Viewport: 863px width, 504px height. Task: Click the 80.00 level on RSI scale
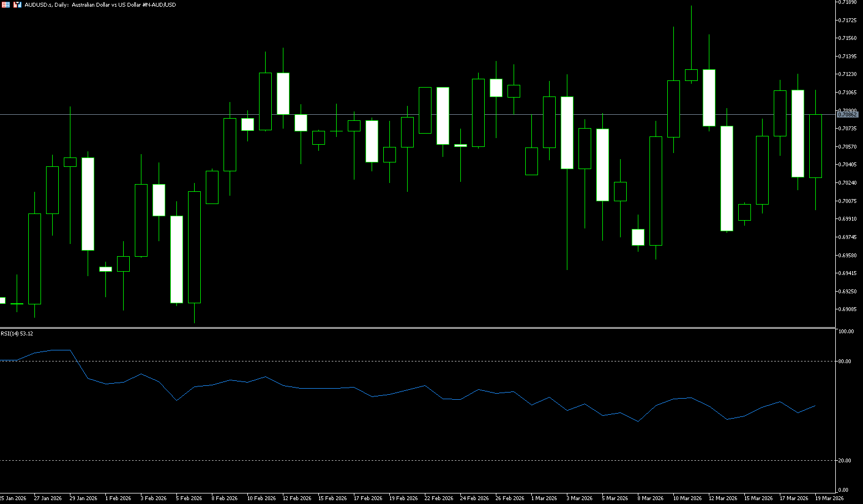[845, 362]
